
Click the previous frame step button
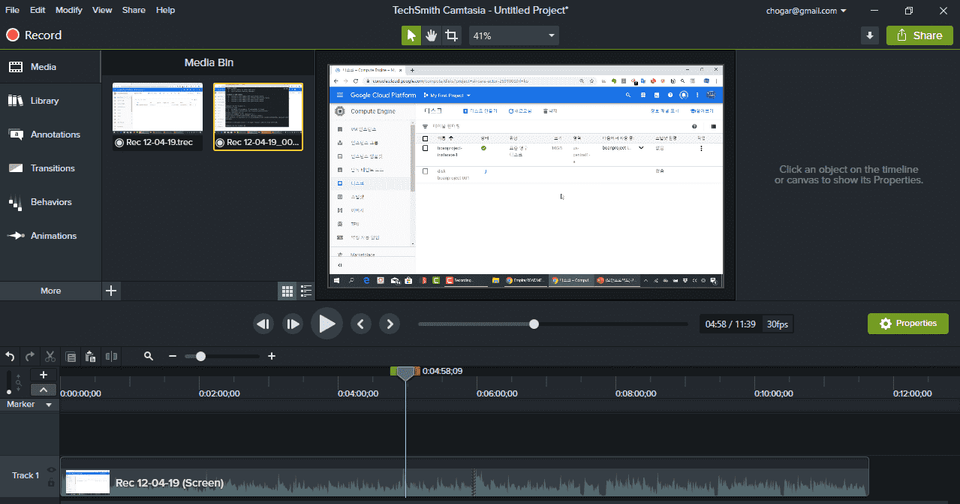pyautogui.click(x=263, y=324)
